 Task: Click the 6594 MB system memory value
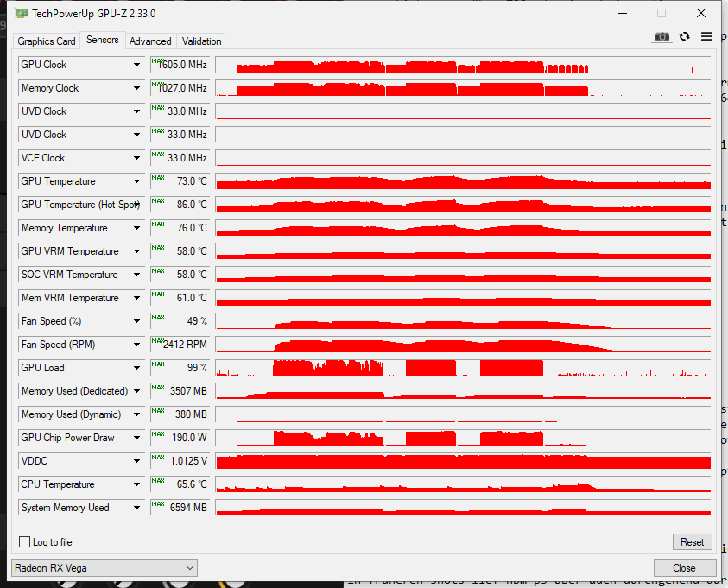coord(180,508)
